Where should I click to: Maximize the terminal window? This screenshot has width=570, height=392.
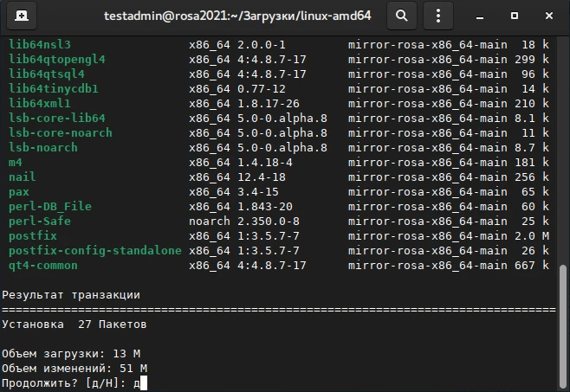515,16
